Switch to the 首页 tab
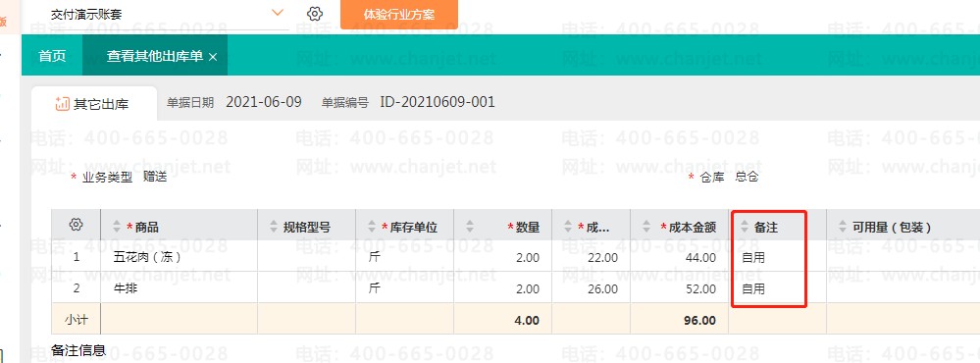The width and height of the screenshot is (980, 363). click(x=52, y=56)
